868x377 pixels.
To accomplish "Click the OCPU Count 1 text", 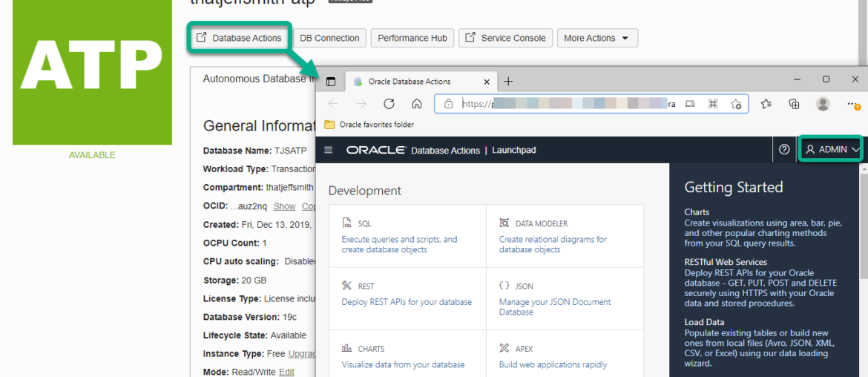I will (x=234, y=243).
